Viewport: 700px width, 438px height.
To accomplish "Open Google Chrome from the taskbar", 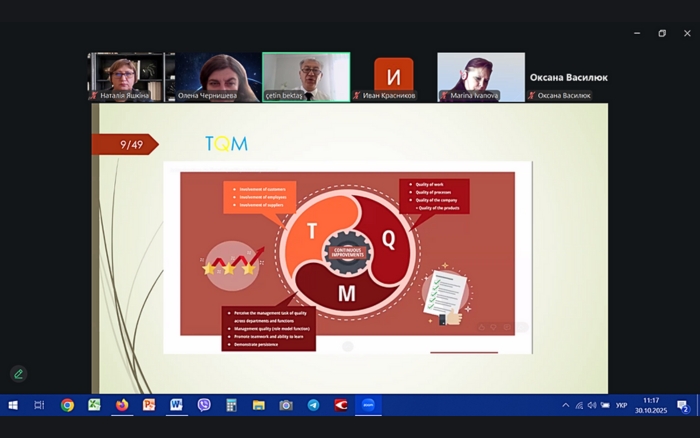I will point(67,405).
